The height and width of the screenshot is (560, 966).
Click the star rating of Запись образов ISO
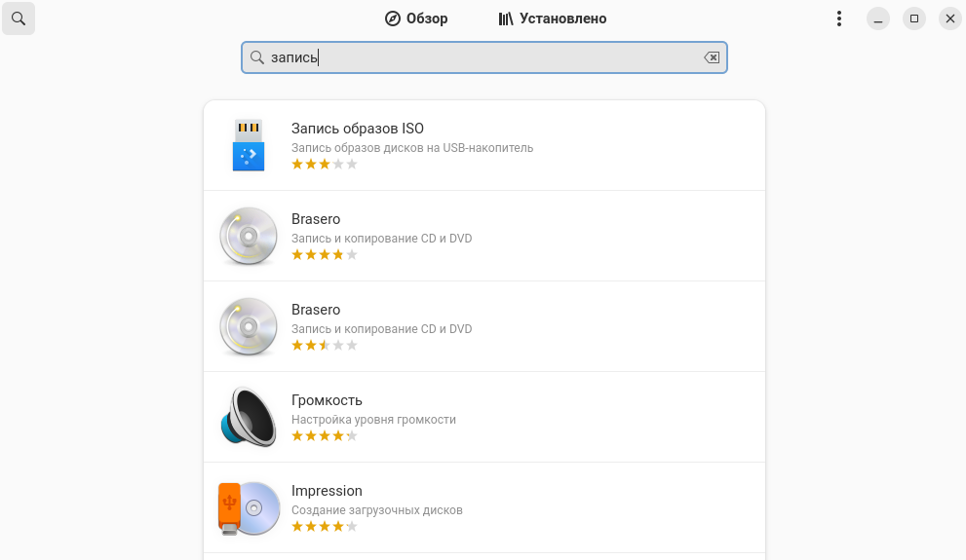tap(325, 165)
